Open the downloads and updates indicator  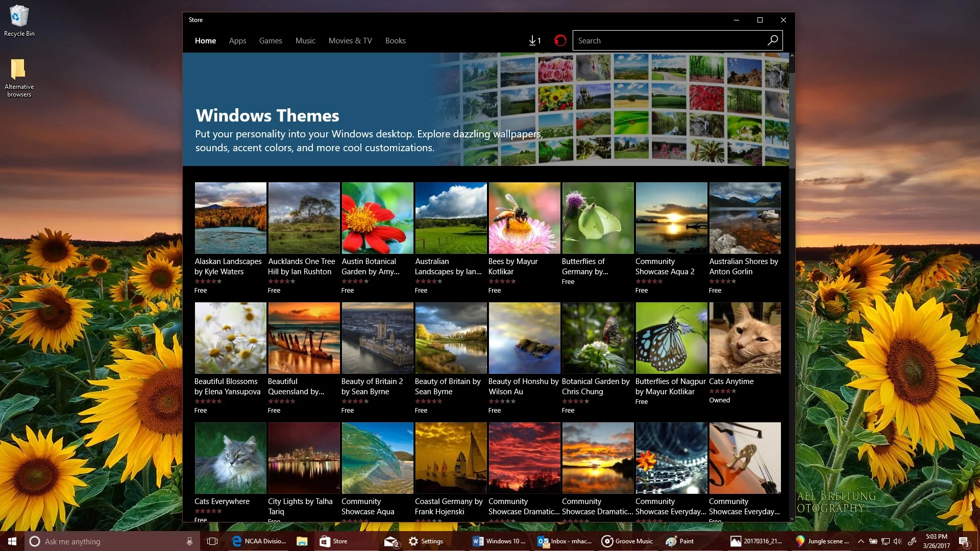(534, 40)
